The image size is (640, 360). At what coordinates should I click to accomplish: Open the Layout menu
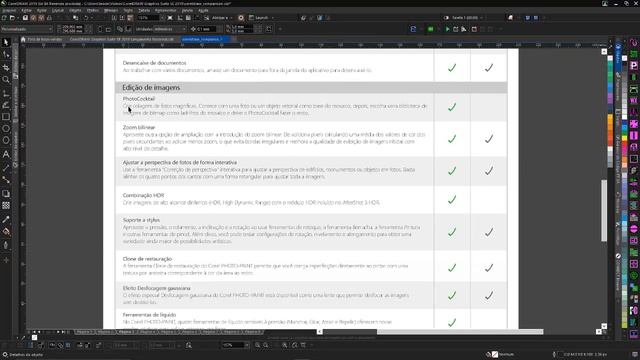[58, 11]
